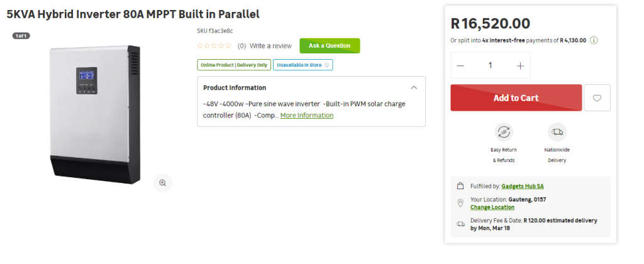This screenshot has width=644, height=264.
Task: Click the magnifier zoom icon on product image
Action: click(x=162, y=183)
